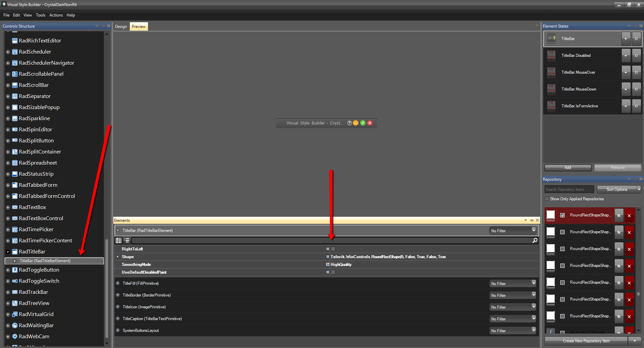Viewport: 644px width, 348px height.
Task: Click the modifier icon beside the Shape property value
Action: coord(328,257)
